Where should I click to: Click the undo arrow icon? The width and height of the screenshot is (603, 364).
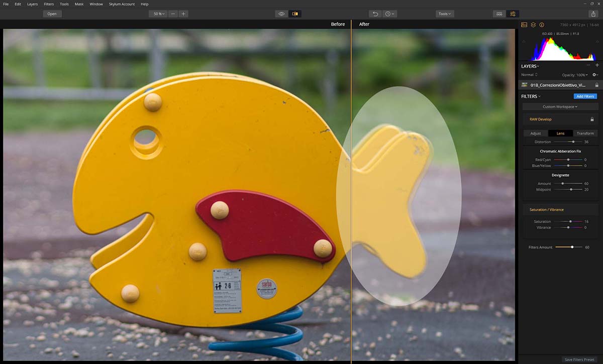coord(375,14)
